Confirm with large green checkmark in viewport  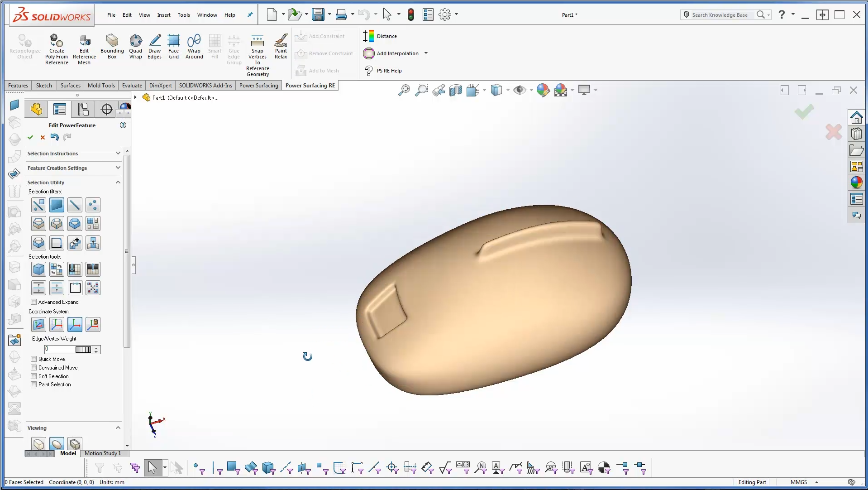804,112
